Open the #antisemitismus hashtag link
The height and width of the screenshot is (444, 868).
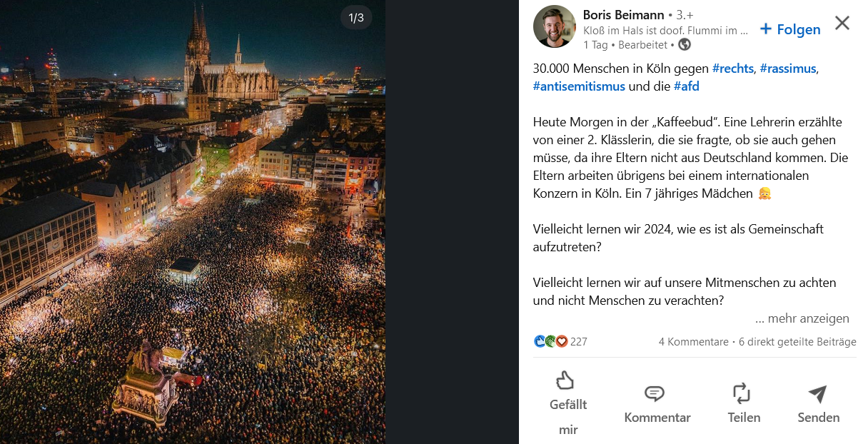pos(579,86)
